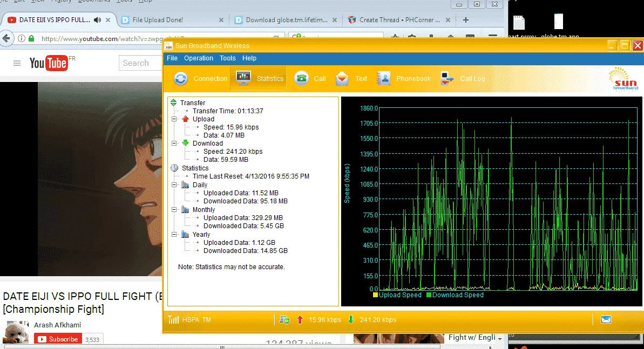This screenshot has height=349, width=644.
Task: Click the Fight w/ Engli related video title
Action: [472, 338]
